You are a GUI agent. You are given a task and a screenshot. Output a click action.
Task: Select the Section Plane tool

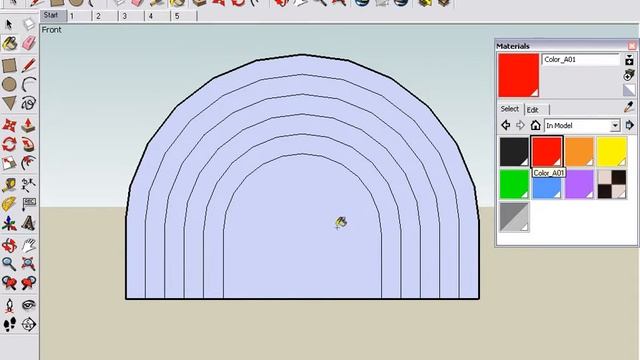click(x=28, y=324)
